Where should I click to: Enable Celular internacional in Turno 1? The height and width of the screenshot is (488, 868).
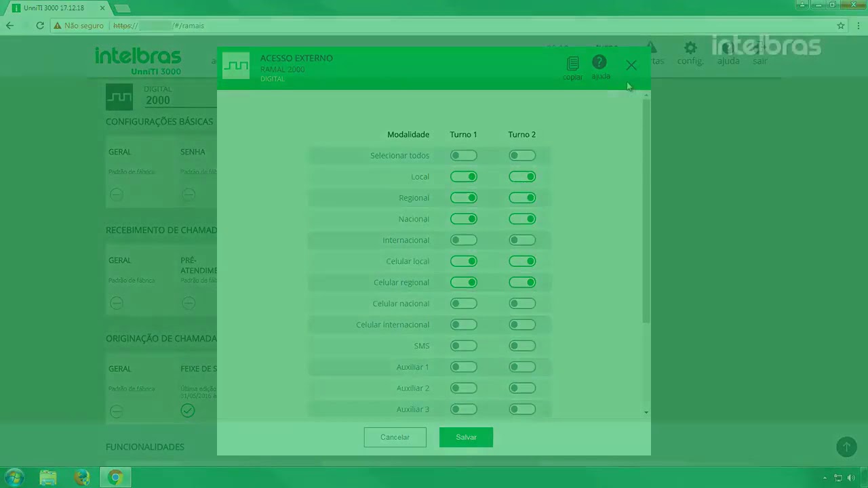coord(464,325)
